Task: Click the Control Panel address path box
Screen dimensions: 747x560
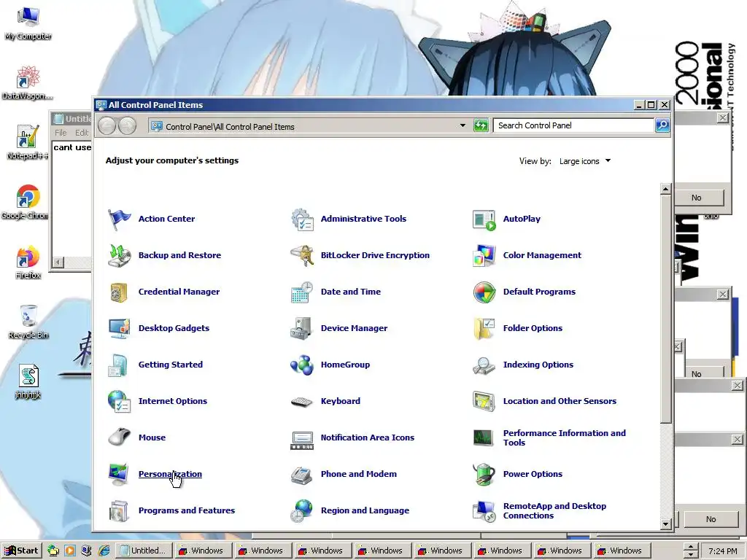Action: pos(303,126)
